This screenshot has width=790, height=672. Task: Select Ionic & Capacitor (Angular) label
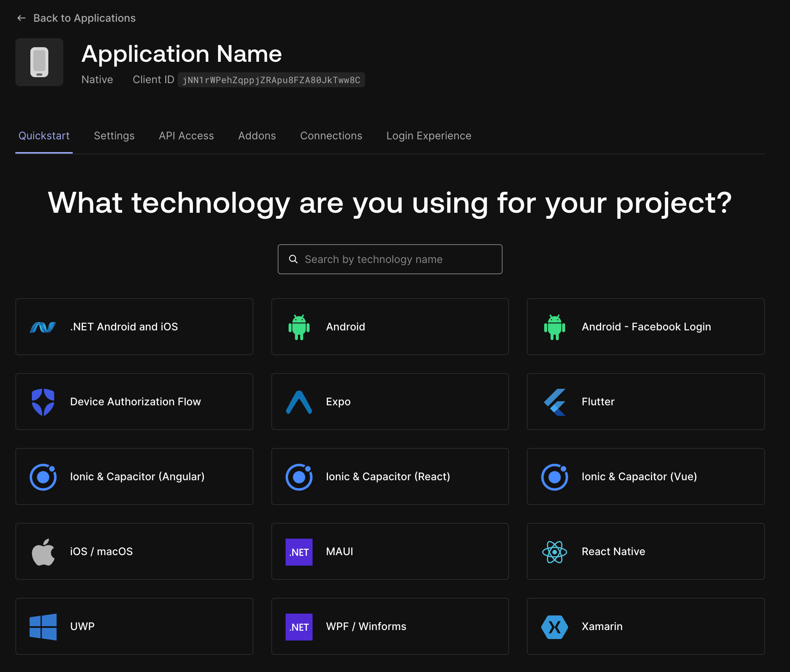(137, 477)
